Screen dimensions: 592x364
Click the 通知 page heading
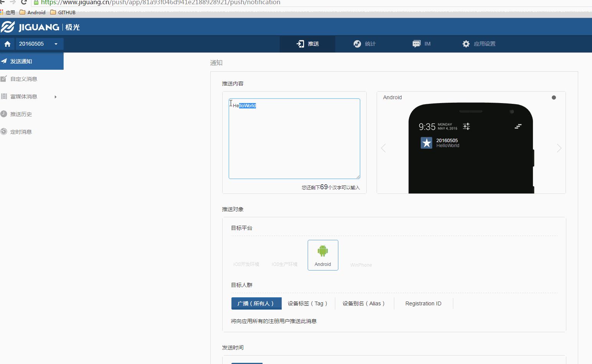coord(216,63)
